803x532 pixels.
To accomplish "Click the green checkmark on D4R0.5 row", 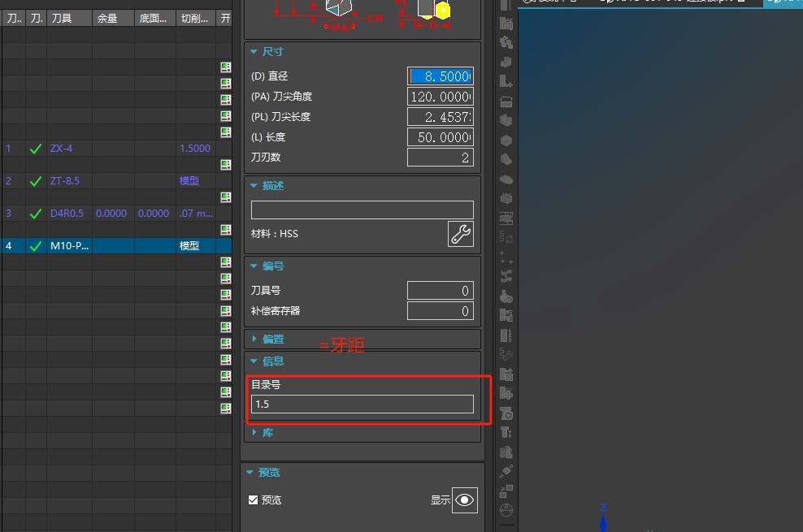I will point(35,214).
